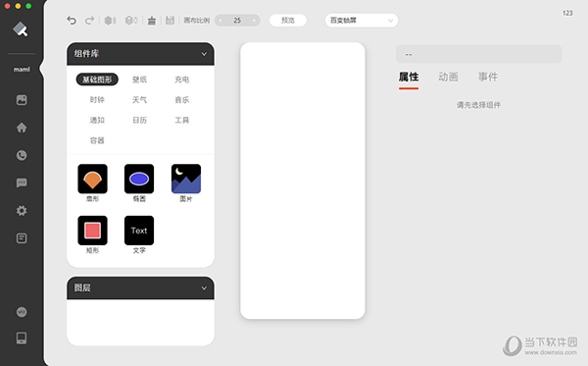Click the tablet device icon at the sidebar bottom
Image resolution: width=588 pixels, height=366 pixels.
(22, 339)
